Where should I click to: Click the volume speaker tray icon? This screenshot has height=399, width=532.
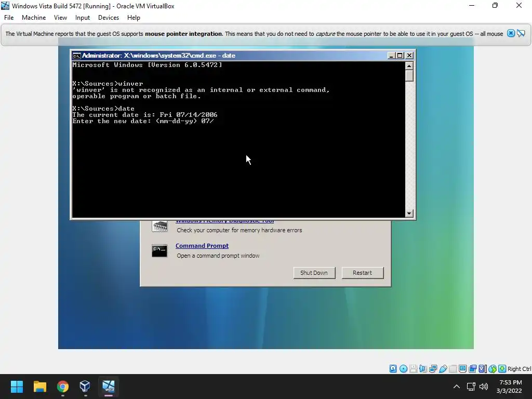484,387
